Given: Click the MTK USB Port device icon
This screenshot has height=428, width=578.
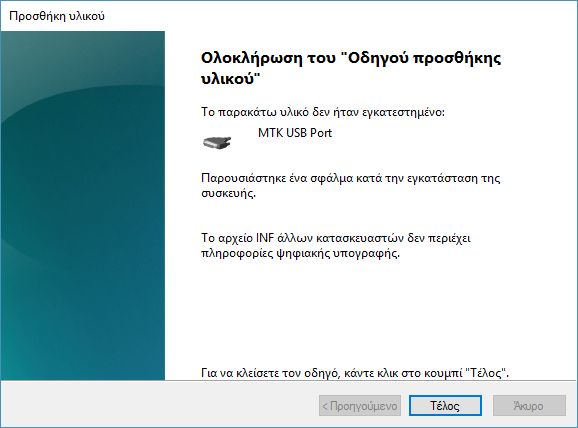Looking at the screenshot, I should click(217, 142).
